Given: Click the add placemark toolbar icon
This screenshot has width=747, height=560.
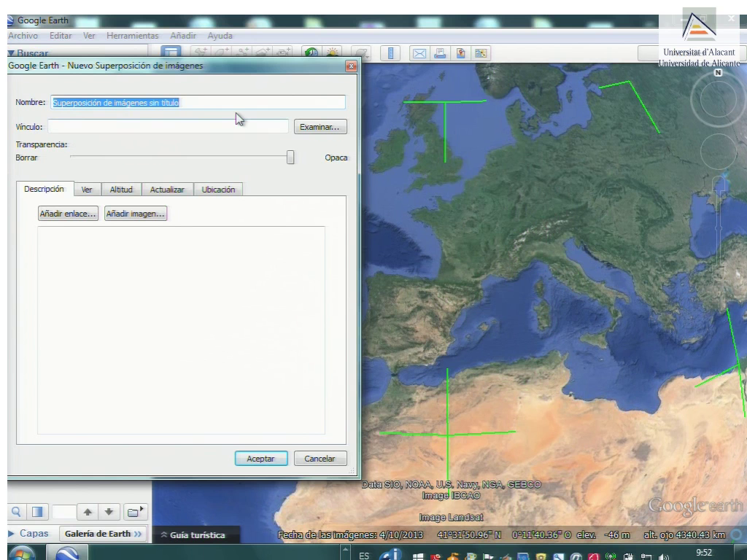Looking at the screenshot, I should [x=200, y=52].
